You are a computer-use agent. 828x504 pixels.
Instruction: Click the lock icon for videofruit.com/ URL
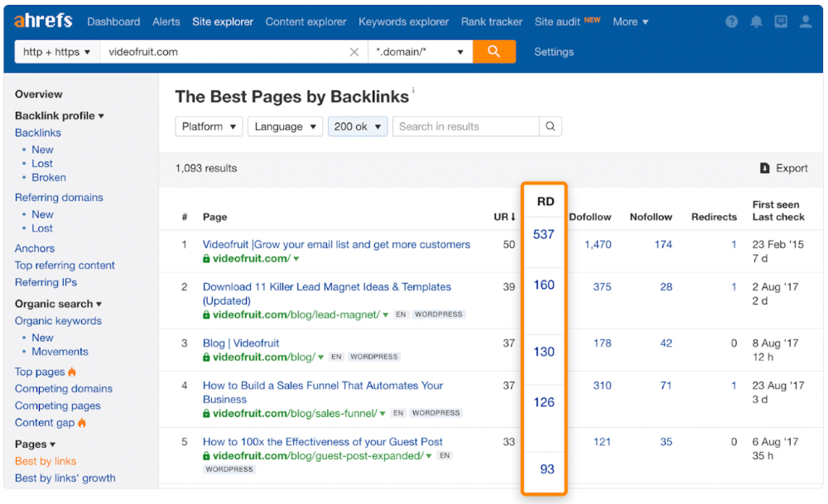click(x=206, y=258)
